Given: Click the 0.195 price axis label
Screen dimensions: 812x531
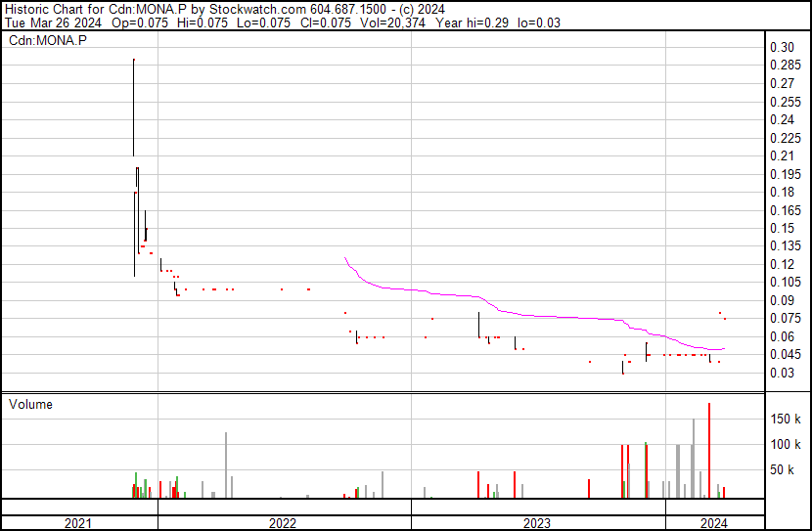Looking at the screenshot, I should tap(785, 174).
